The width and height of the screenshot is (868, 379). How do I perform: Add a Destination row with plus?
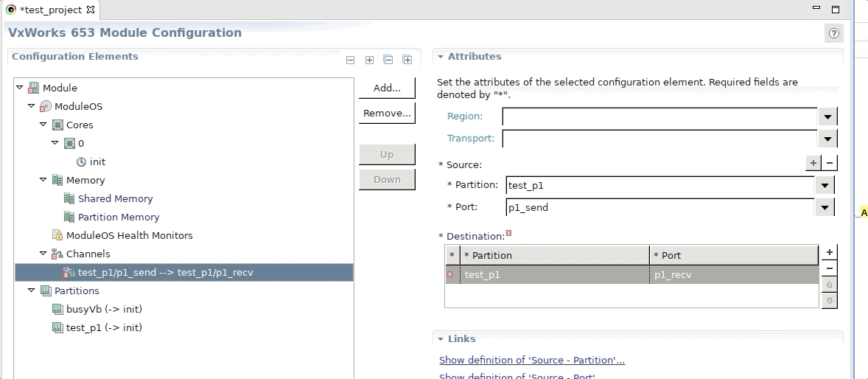pyautogui.click(x=829, y=252)
